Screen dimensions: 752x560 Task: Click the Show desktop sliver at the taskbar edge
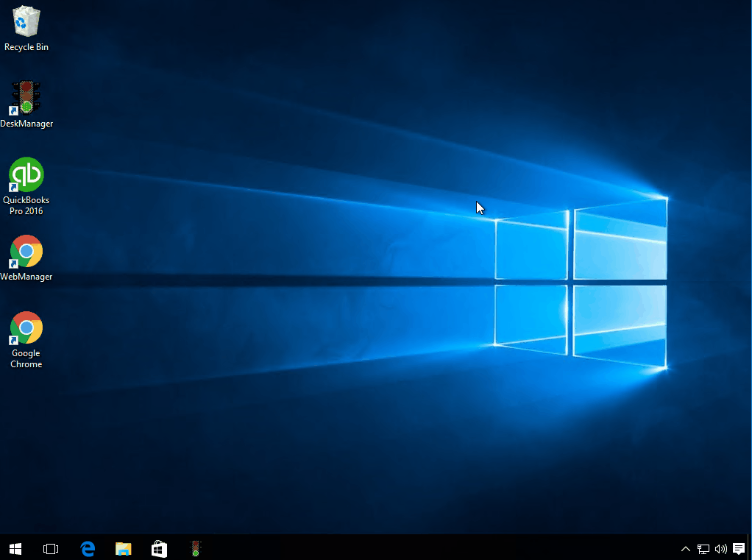click(750, 548)
